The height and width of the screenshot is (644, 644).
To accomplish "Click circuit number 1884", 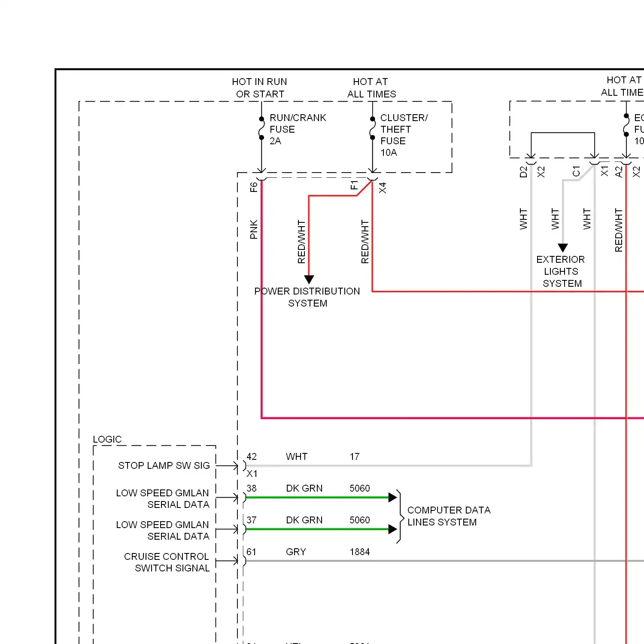I will [x=360, y=552].
